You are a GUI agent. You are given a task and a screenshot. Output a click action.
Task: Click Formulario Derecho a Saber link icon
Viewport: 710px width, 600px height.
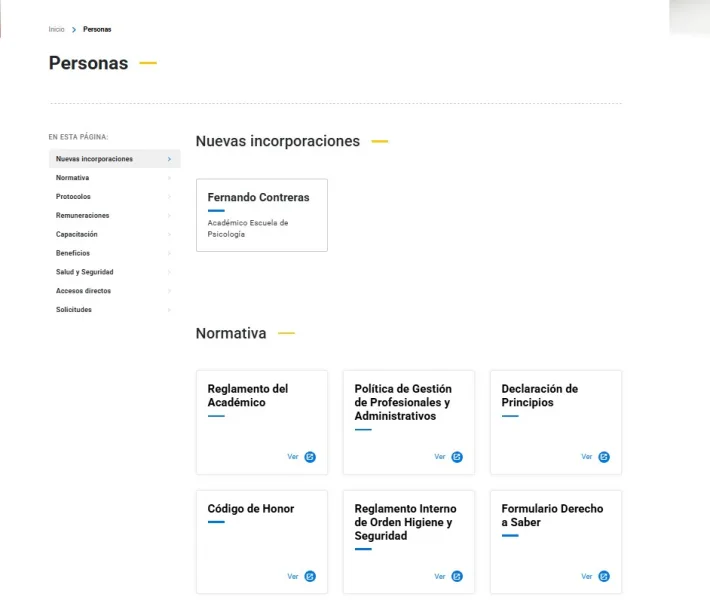604,576
